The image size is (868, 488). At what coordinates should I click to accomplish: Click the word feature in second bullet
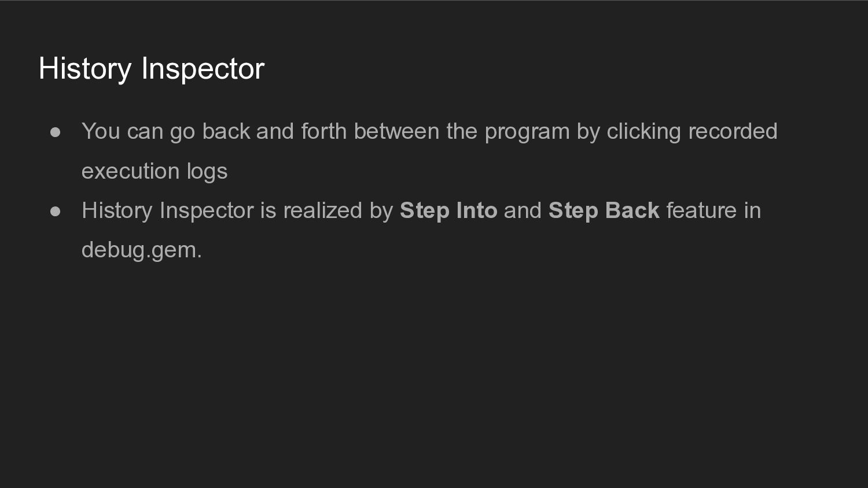701,210
